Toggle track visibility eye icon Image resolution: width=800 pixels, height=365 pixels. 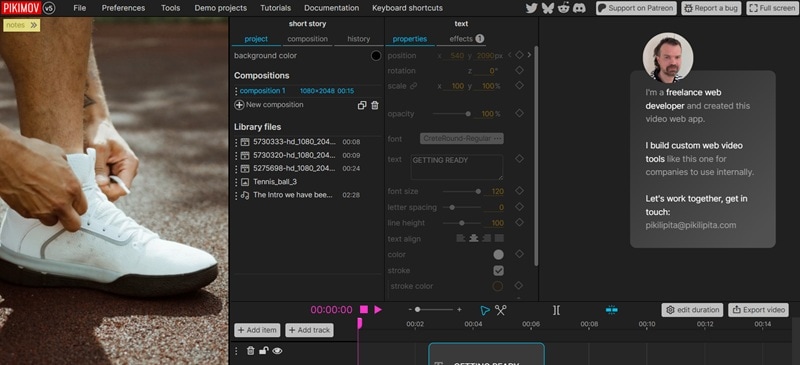point(277,351)
